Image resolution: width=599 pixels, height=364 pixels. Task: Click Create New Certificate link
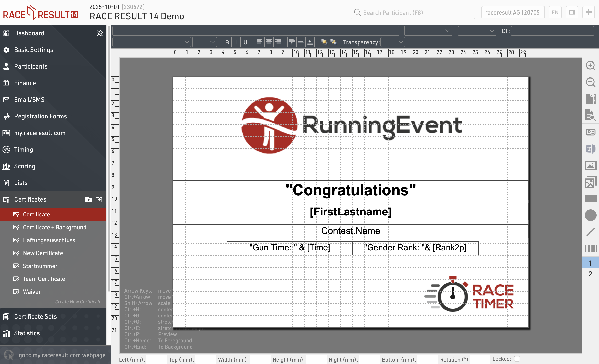[x=78, y=302]
